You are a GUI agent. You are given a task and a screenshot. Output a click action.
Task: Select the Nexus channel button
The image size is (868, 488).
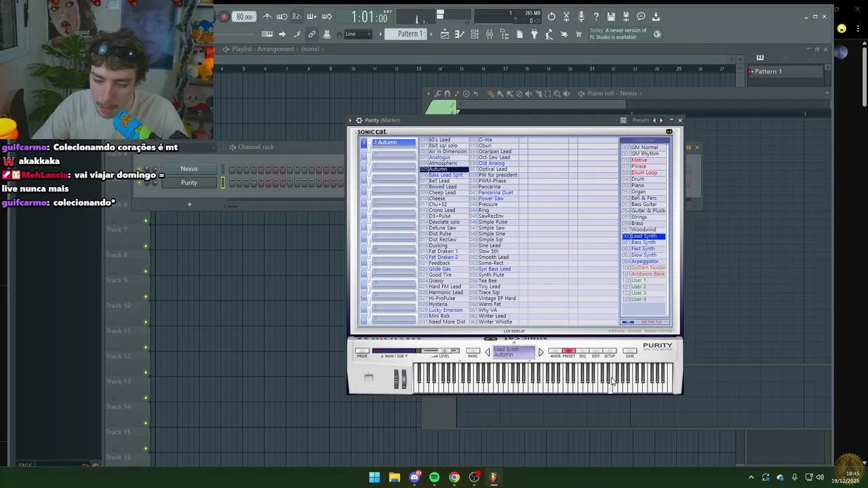(x=189, y=169)
